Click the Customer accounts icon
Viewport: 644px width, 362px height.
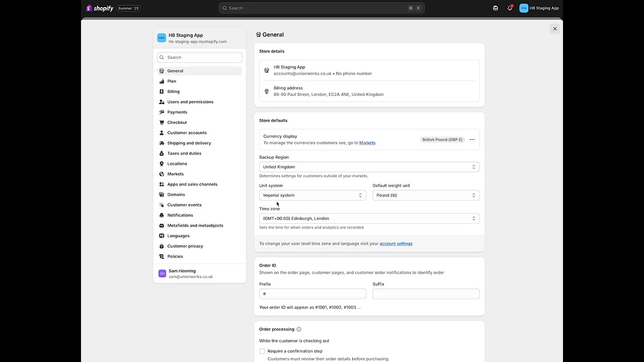pos(162,133)
